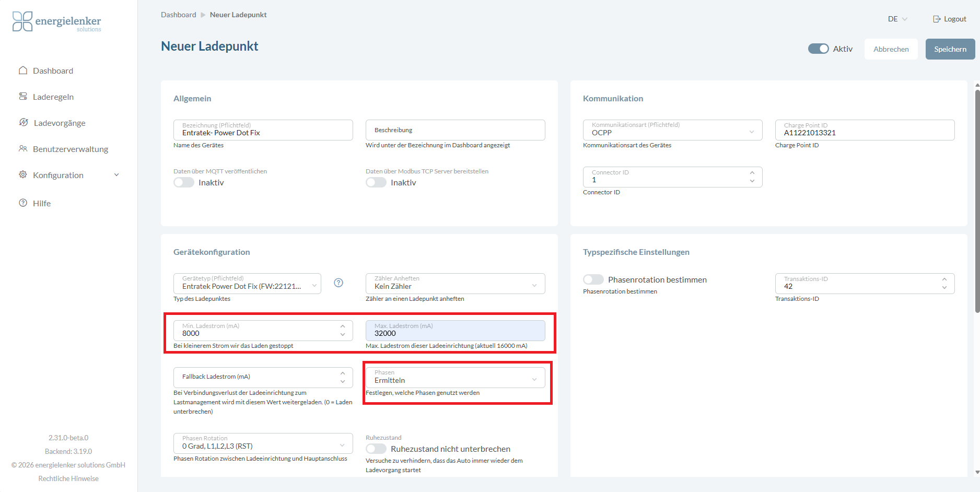The width and height of the screenshot is (980, 492).
Task: Enable Phasenrotation bestimmen toggle
Action: [593, 279]
